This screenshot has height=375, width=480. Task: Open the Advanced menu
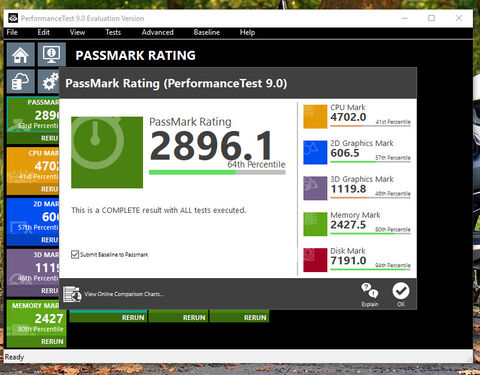pos(157,32)
